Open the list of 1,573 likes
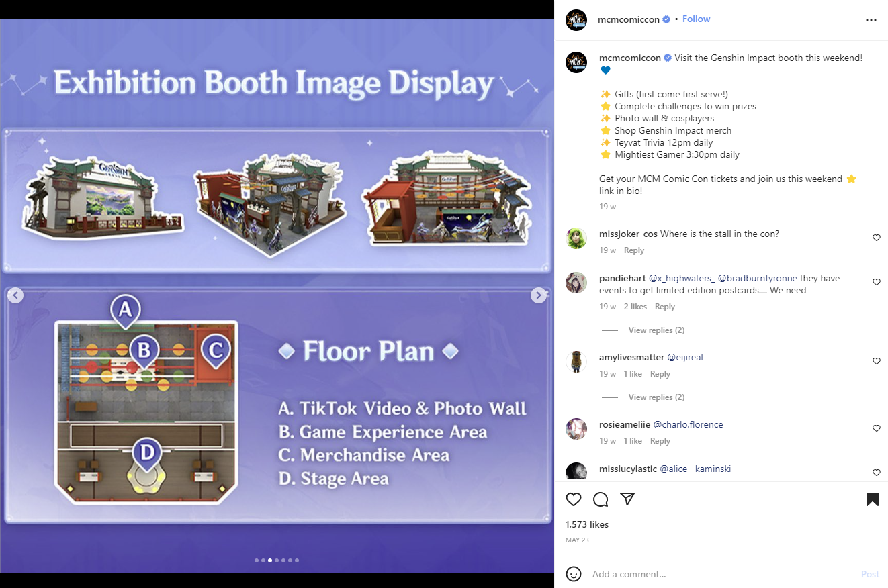The image size is (888, 588). 587,524
